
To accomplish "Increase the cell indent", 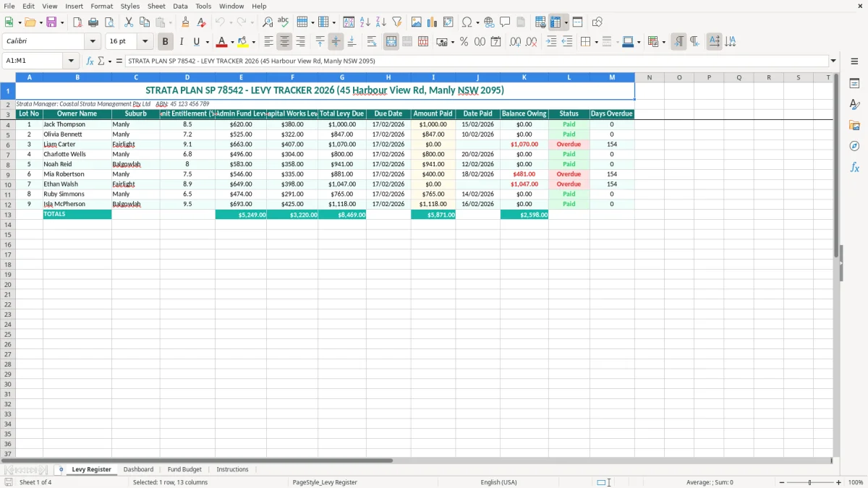I will tap(551, 42).
